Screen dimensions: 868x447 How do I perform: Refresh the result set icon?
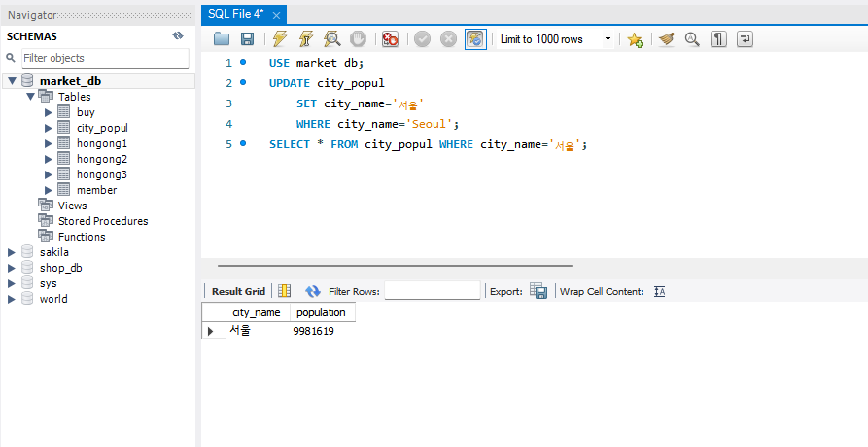point(312,291)
